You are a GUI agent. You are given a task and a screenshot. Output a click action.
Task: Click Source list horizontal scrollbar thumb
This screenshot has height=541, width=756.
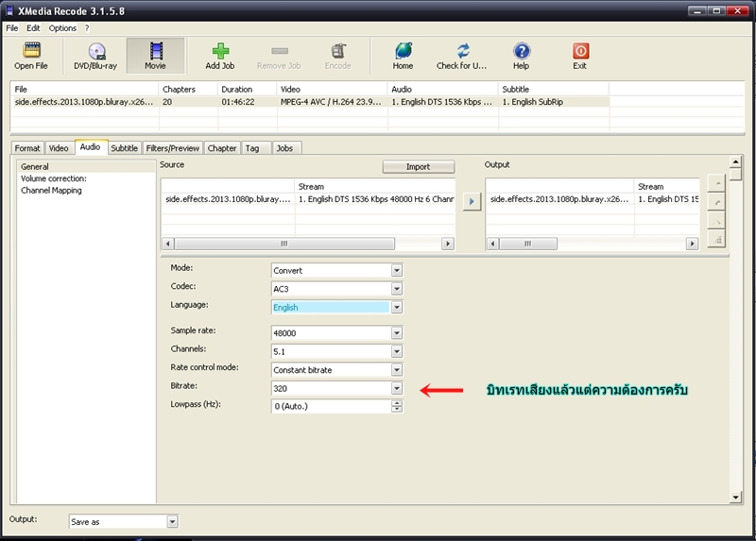pyautogui.click(x=284, y=244)
